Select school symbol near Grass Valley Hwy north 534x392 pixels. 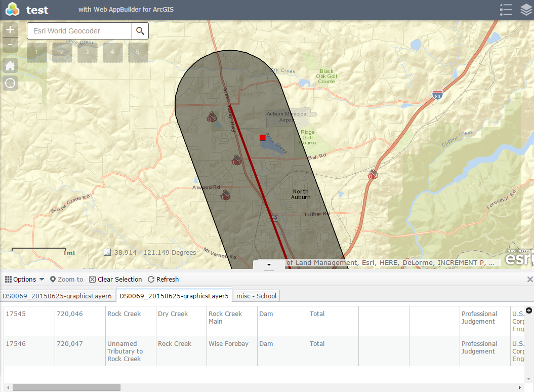(x=212, y=117)
